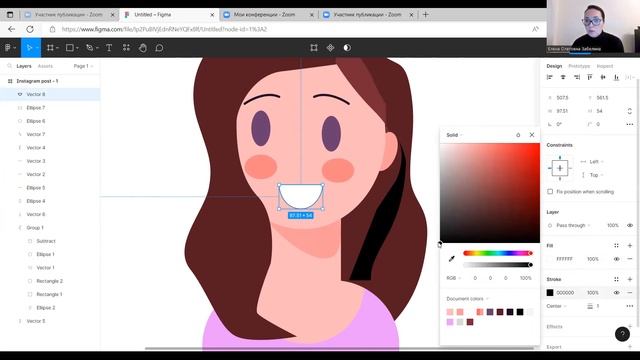Choose the lilac document color swatch
The width and height of the screenshot is (640, 360).
pyautogui.click(x=450, y=322)
